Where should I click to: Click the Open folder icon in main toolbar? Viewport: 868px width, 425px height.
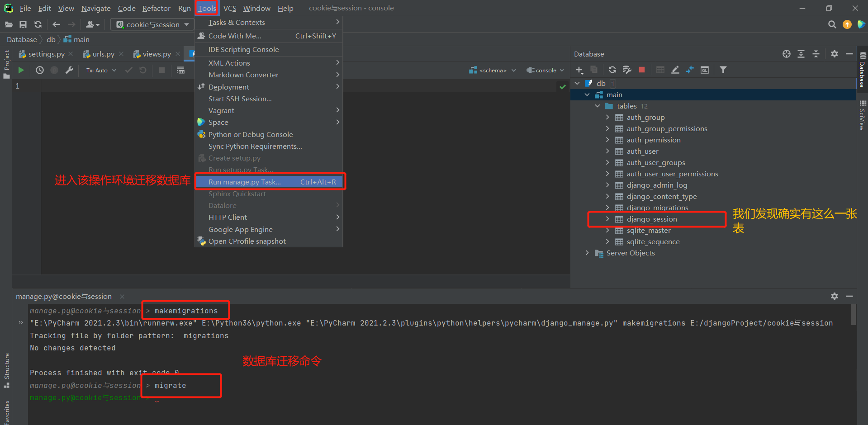[9, 24]
